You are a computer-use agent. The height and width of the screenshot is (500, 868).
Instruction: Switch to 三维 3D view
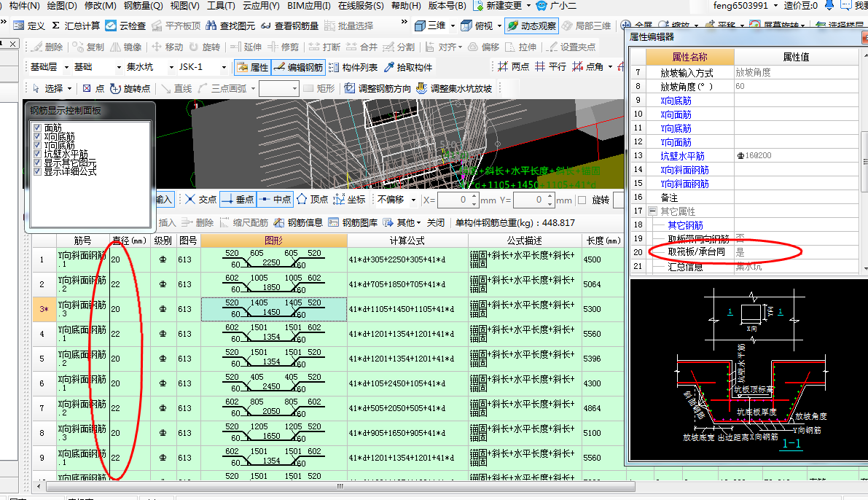(x=430, y=26)
